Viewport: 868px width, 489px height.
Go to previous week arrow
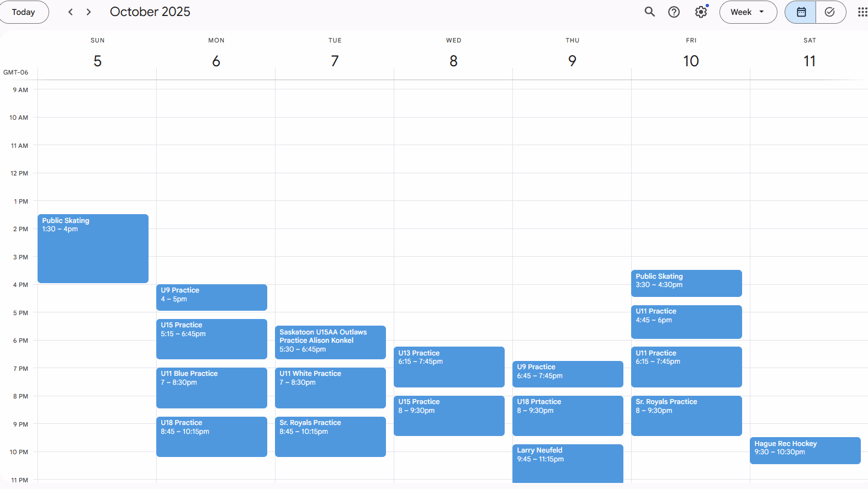click(70, 12)
